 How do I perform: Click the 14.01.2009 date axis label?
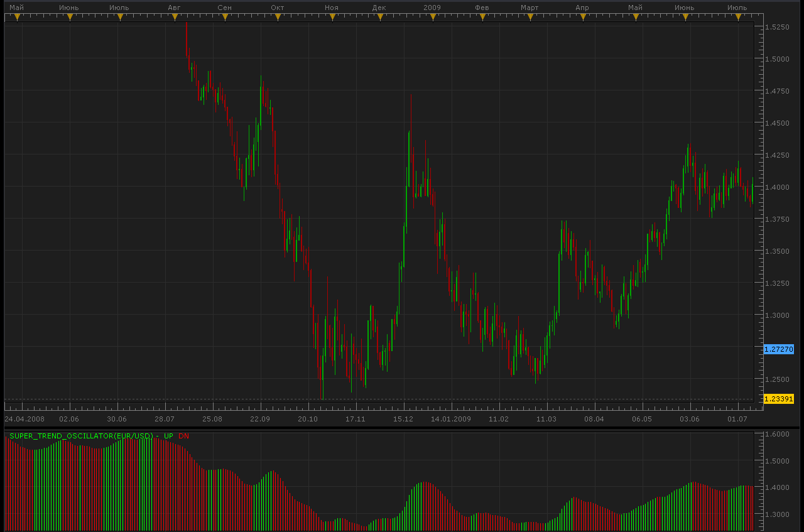pos(451,419)
